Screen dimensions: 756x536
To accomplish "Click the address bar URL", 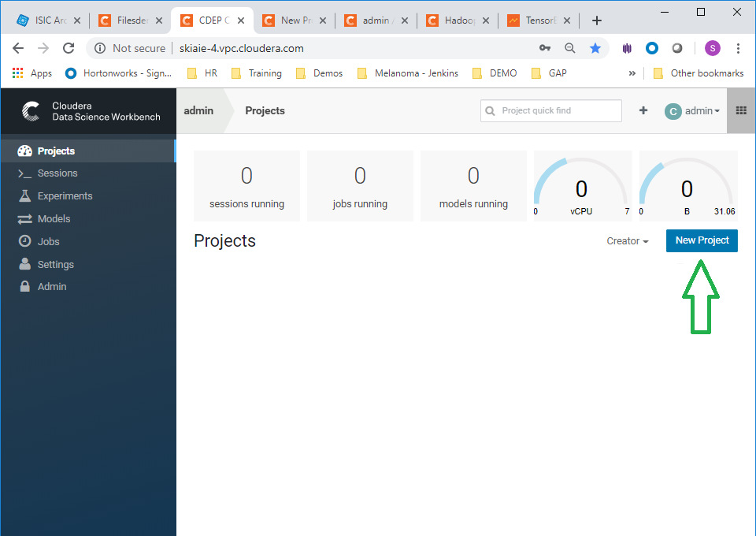I will (x=241, y=48).
